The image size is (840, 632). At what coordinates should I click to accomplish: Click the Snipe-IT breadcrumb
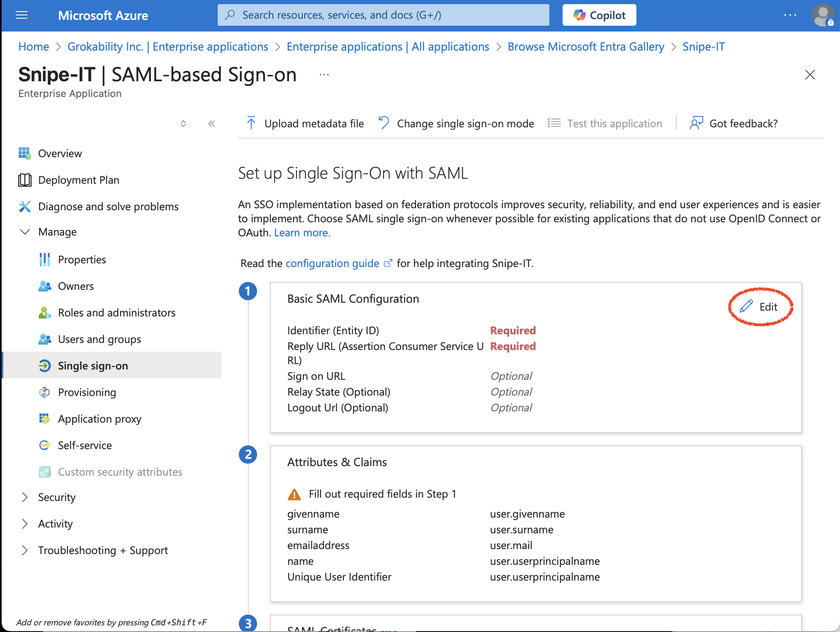click(x=704, y=46)
